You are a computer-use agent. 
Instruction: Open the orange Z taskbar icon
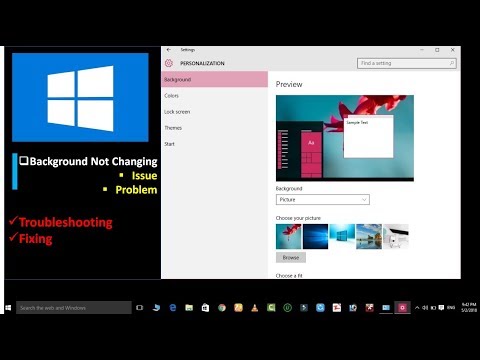(238, 308)
